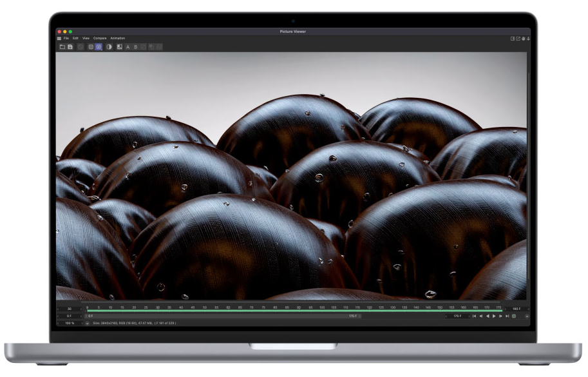Click the current frame field beside playback buttons

pyautogui.click(x=457, y=316)
